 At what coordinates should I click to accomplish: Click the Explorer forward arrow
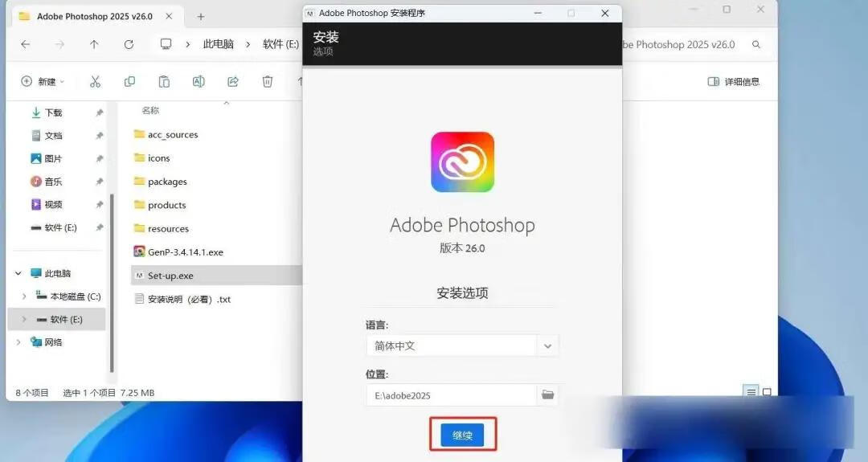pyautogui.click(x=59, y=44)
